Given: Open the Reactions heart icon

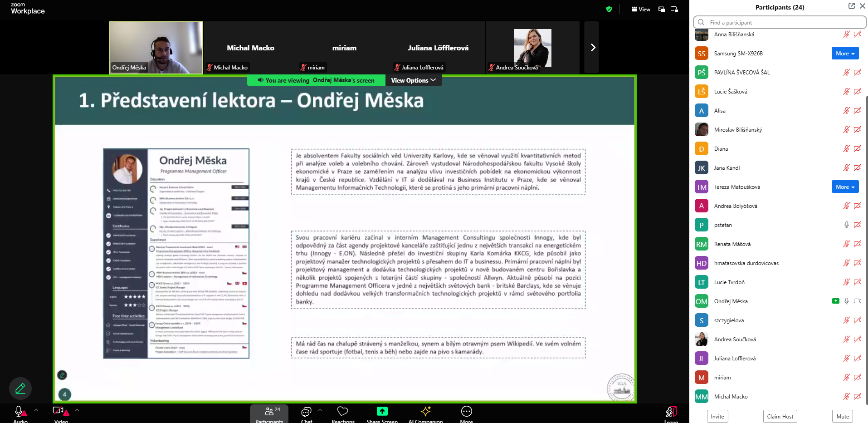Looking at the screenshot, I should (343, 412).
